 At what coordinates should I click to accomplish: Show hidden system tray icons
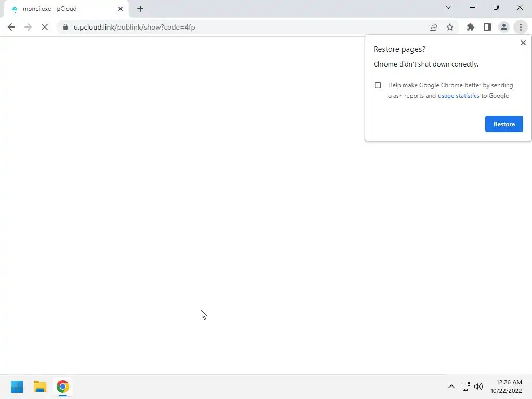coord(451,387)
